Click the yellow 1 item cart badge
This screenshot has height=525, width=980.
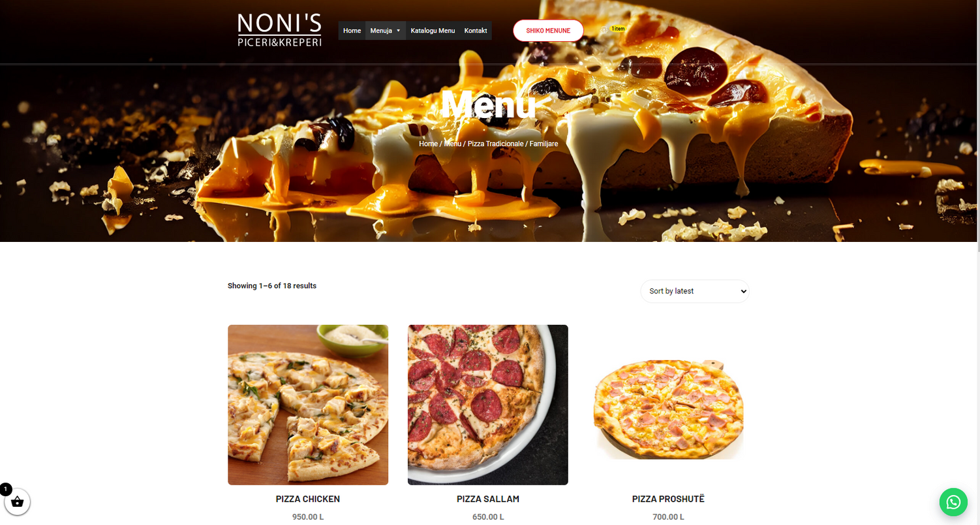pyautogui.click(x=618, y=29)
